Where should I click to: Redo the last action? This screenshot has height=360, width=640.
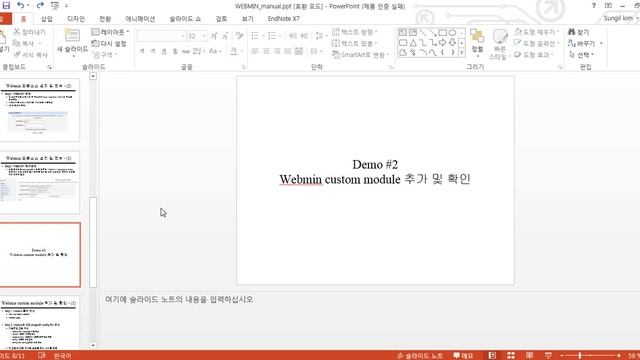pyautogui.click(x=40, y=6)
